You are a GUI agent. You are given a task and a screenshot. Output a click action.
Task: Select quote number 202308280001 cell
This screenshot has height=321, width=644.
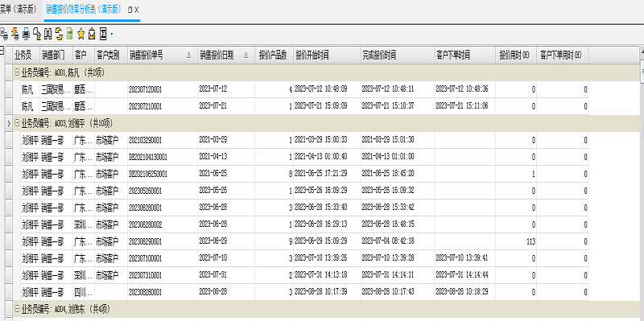click(163, 292)
